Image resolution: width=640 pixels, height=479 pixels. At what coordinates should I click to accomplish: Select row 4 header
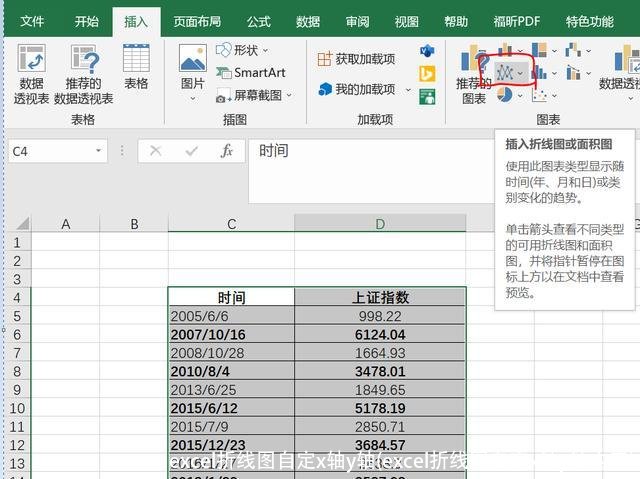coord(17,297)
